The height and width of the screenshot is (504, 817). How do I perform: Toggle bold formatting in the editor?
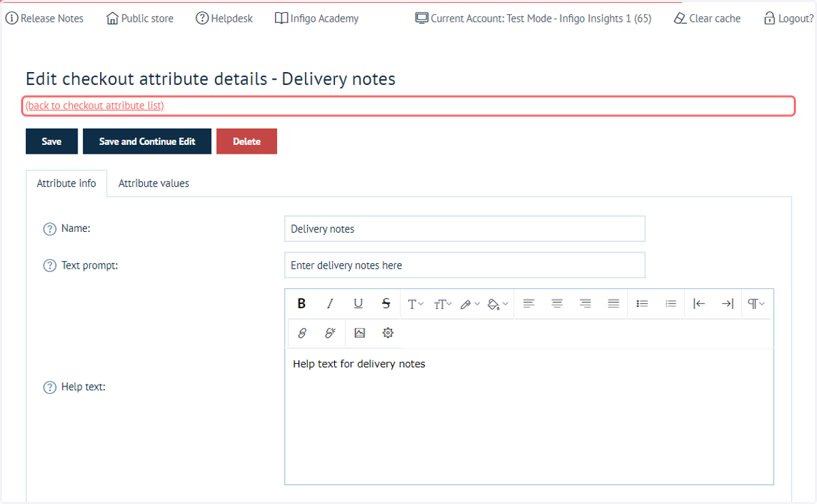coord(302,304)
